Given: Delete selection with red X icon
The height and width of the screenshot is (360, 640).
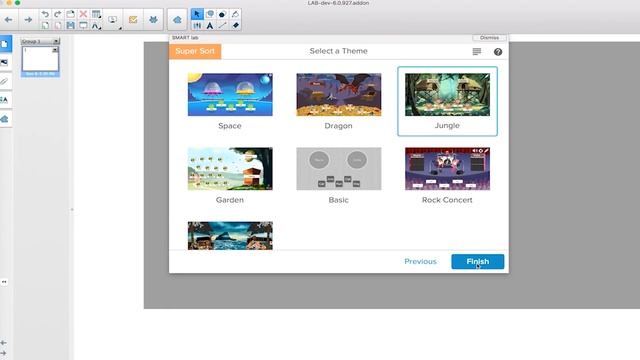Looking at the screenshot, I should (83, 14).
